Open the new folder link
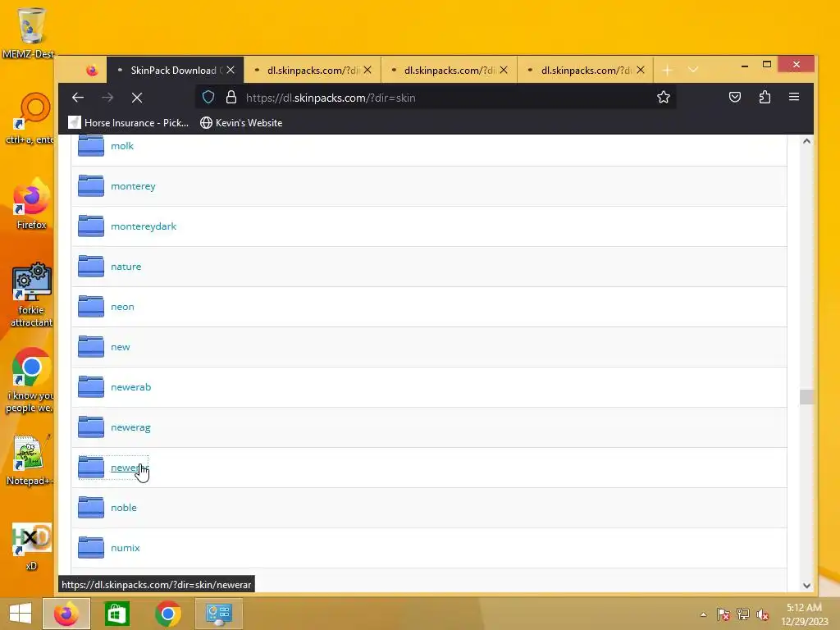Screen dimensions: 840x630 (x=120, y=347)
